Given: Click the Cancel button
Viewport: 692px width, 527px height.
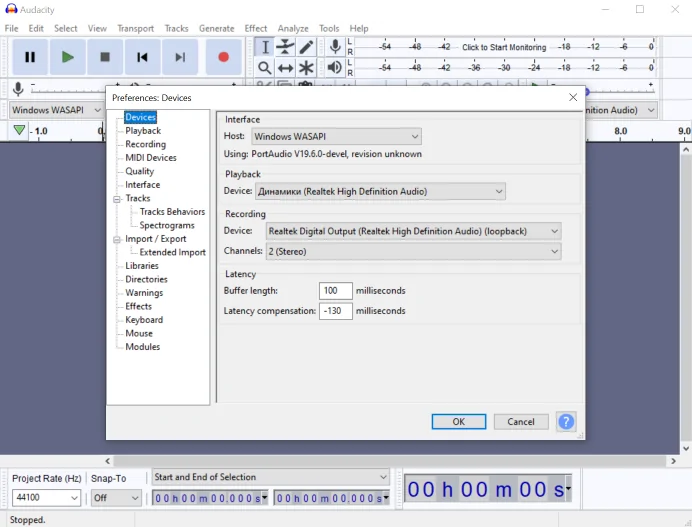Looking at the screenshot, I should click(521, 422).
